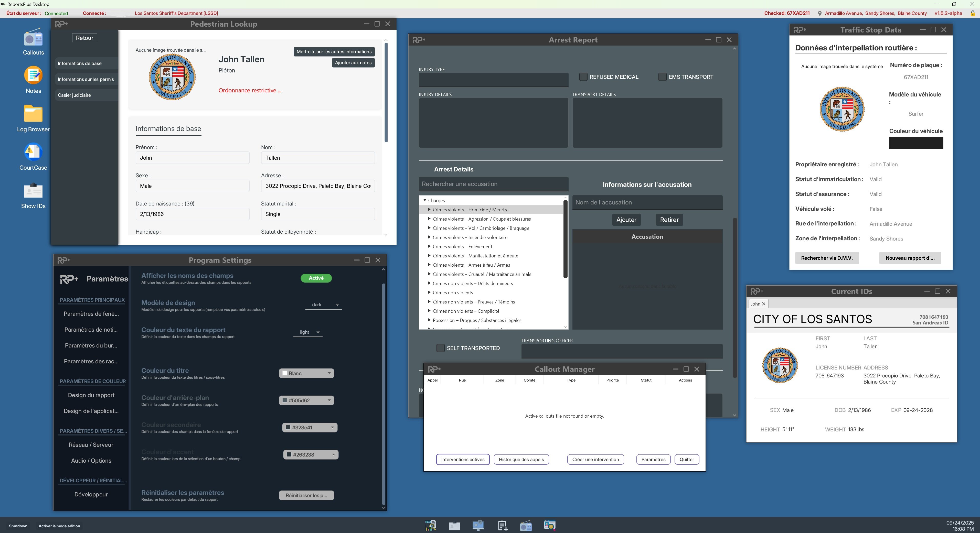Check the REFUSED MEDICAL checkbox
The image size is (980, 533).
point(583,77)
